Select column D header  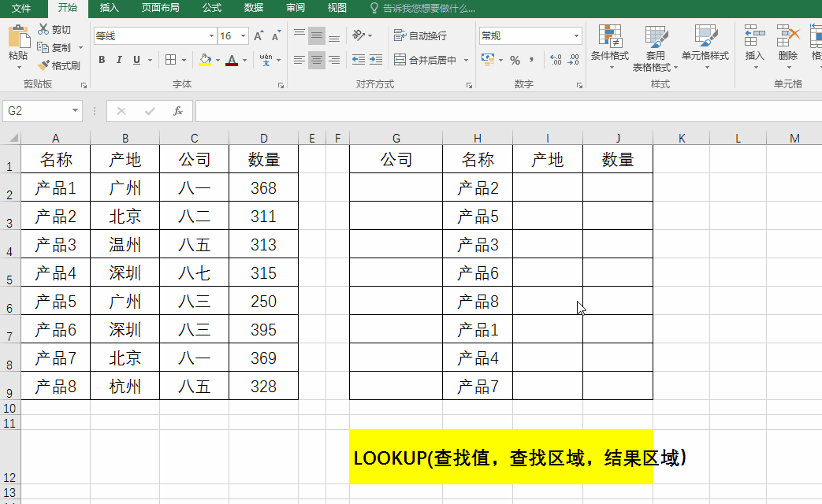coord(264,138)
